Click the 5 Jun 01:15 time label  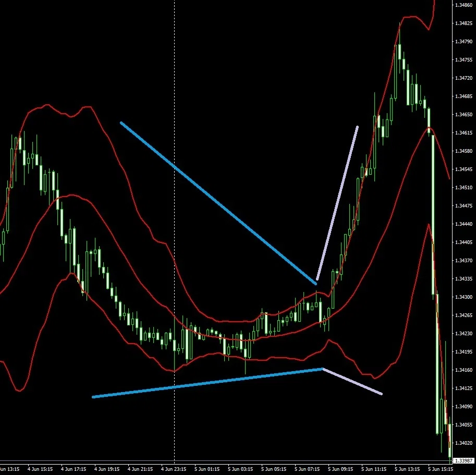tap(207, 469)
